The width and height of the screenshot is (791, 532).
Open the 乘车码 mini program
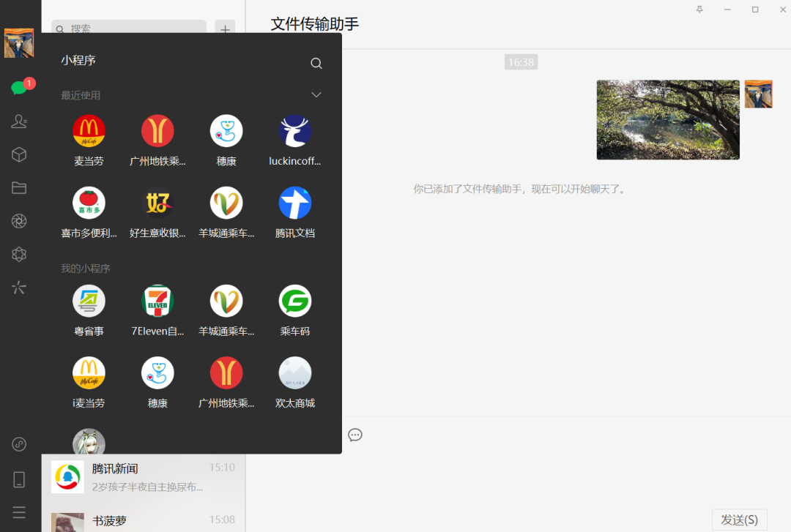pos(294,300)
